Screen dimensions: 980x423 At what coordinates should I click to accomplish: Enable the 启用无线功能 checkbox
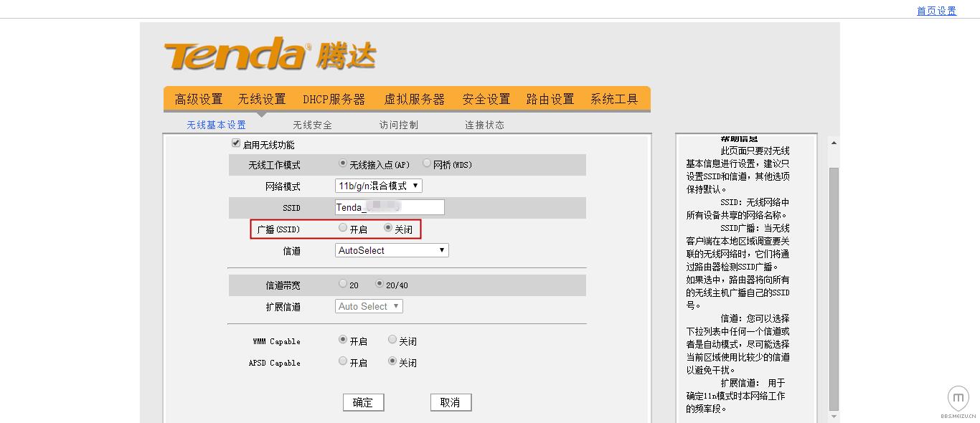click(236, 143)
